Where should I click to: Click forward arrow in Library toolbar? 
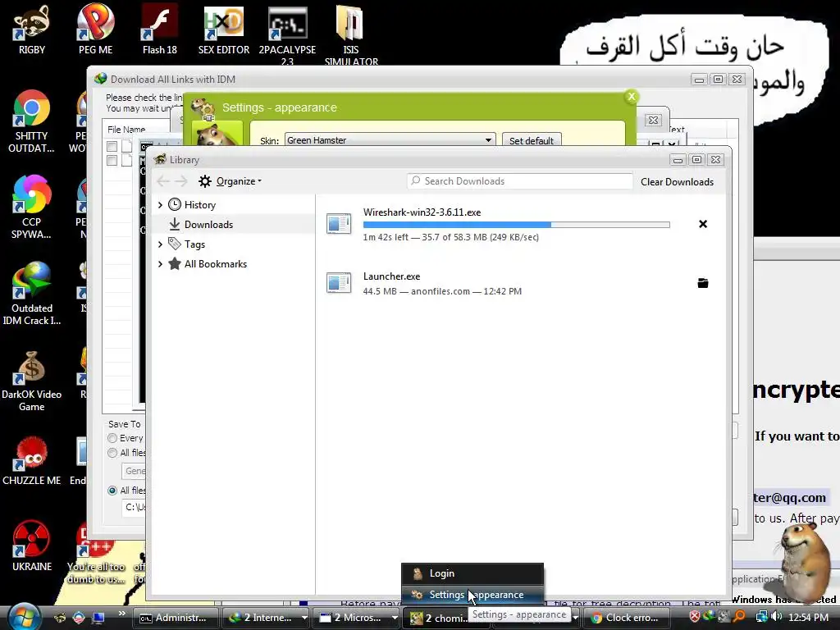pyautogui.click(x=181, y=181)
